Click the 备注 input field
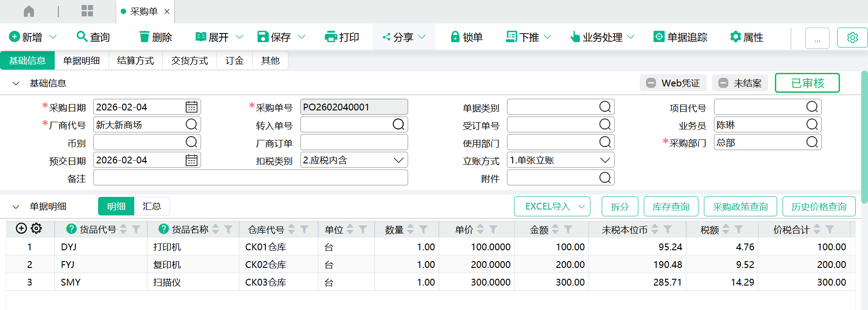Image resolution: width=868 pixels, height=310 pixels. coord(250,178)
